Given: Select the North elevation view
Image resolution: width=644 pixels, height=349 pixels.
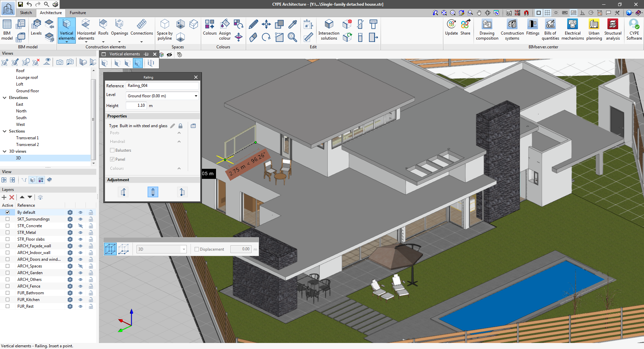Looking at the screenshot, I should pos(21,111).
